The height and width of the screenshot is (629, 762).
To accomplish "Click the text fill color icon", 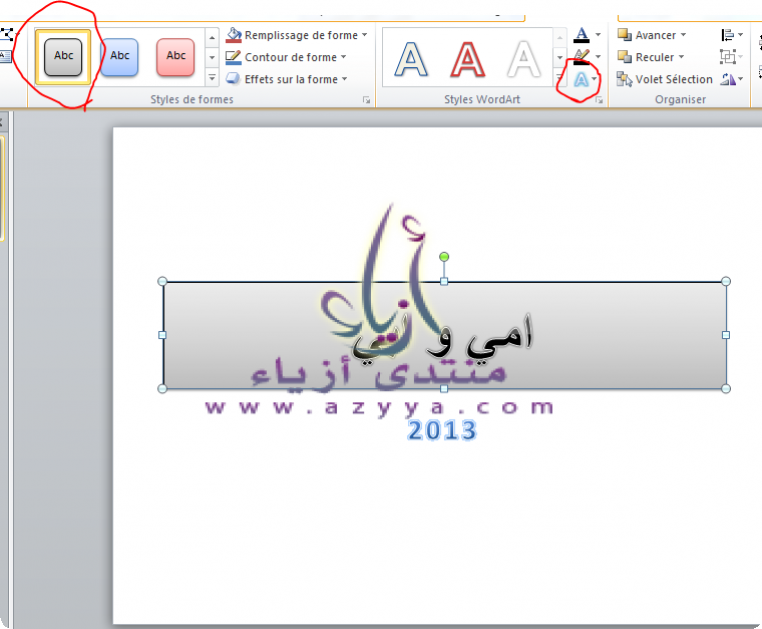I will pyautogui.click(x=581, y=35).
